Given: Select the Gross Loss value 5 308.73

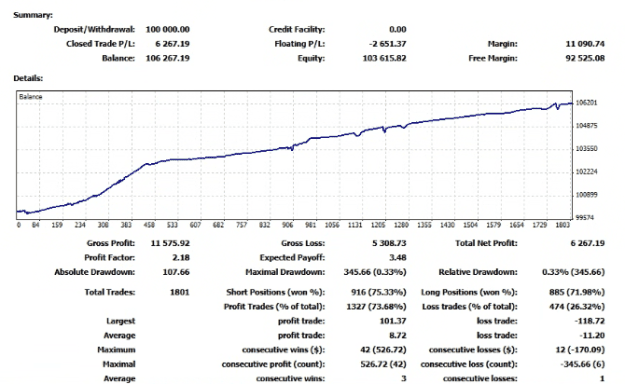Looking at the screenshot, I should (x=389, y=243).
